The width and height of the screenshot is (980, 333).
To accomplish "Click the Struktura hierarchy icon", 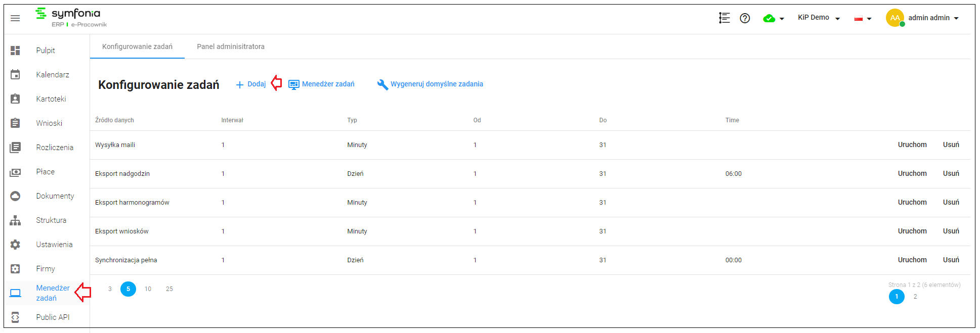I will 15,220.
